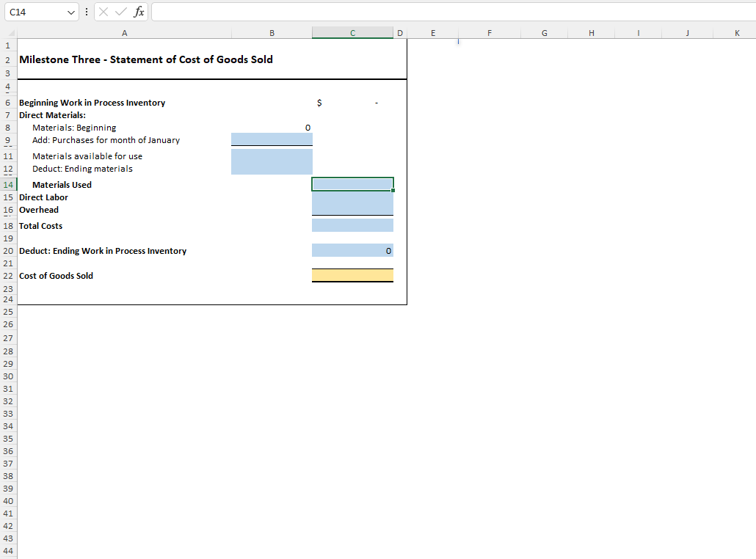Select column E header

coord(432,33)
